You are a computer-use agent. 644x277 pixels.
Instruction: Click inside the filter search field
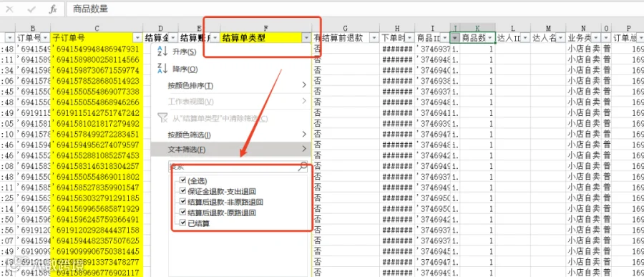(x=233, y=167)
